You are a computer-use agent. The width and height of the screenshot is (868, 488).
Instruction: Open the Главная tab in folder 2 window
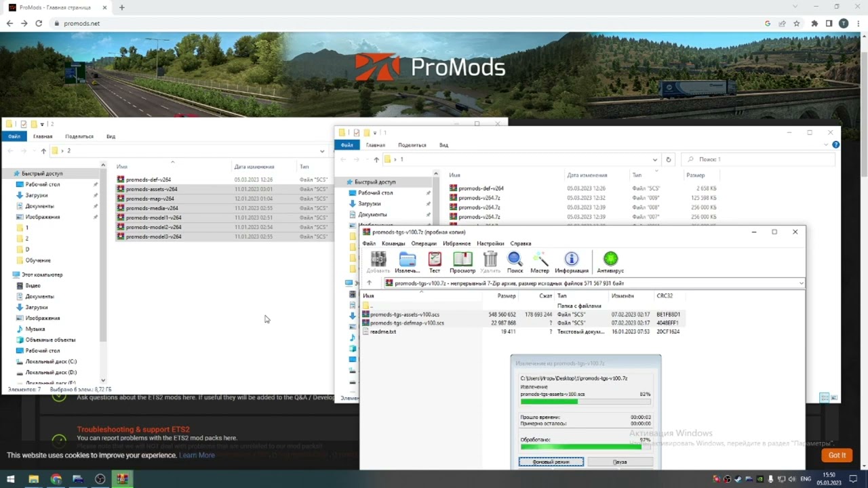43,136
